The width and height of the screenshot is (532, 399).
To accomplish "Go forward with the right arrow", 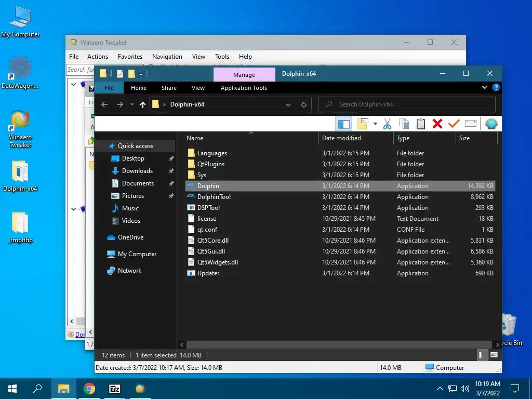I will click(x=120, y=104).
